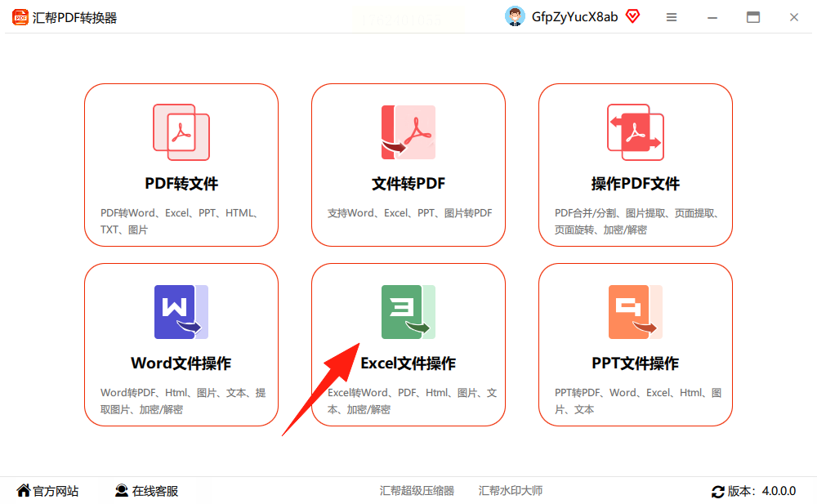The height and width of the screenshot is (504, 817).
Task: Open the 汇帮超级压缩器 link
Action: click(417, 490)
